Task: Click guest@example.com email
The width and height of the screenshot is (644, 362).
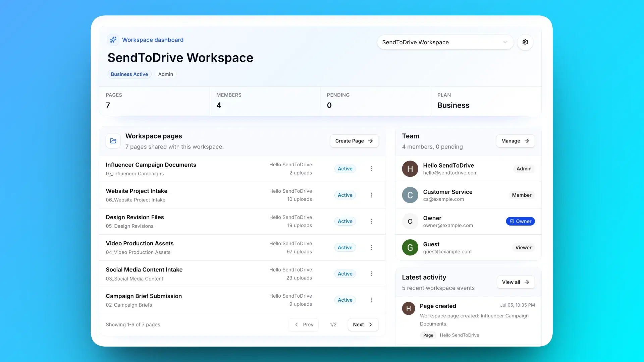Action: tap(447, 252)
